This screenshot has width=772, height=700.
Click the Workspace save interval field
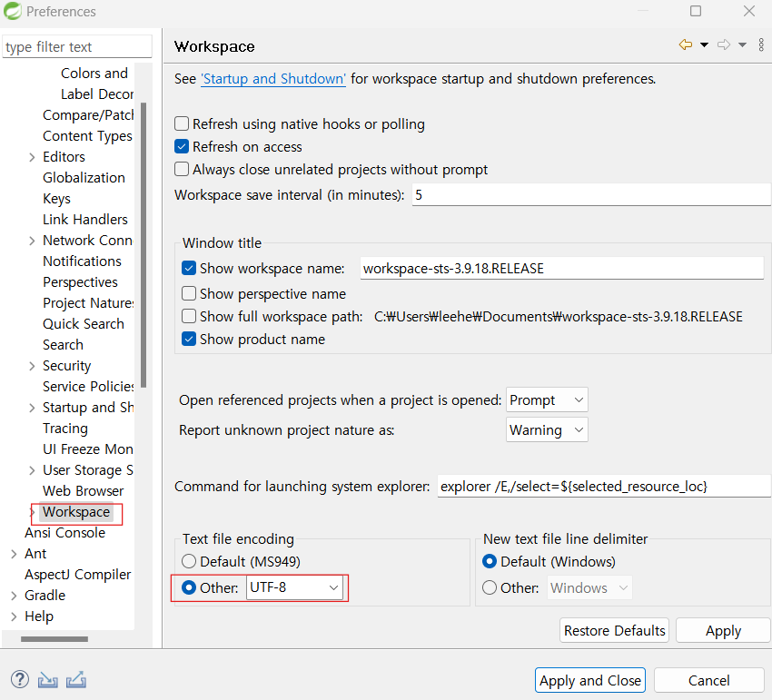click(591, 194)
